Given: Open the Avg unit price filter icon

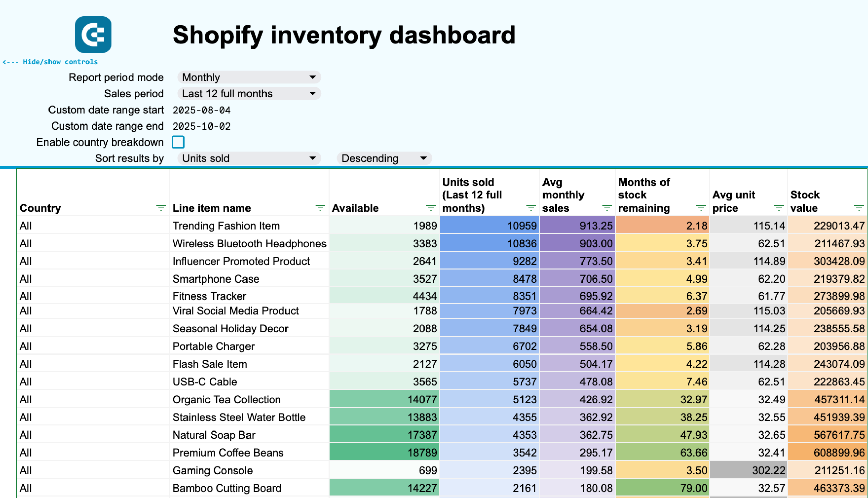Looking at the screenshot, I should 779,208.
